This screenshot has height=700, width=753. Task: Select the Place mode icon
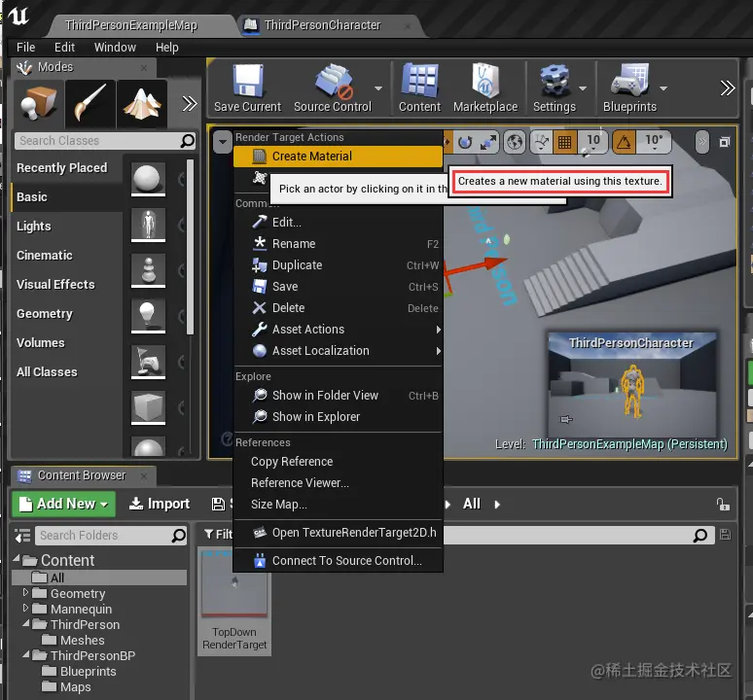[x=39, y=103]
